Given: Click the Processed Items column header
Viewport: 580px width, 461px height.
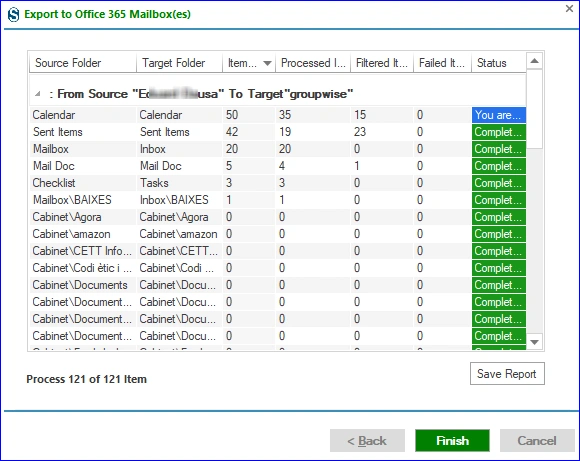Looking at the screenshot, I should point(313,63).
